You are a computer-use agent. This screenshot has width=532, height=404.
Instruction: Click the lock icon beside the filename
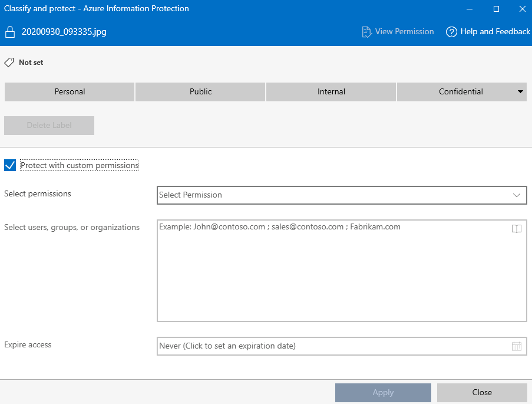click(x=9, y=32)
